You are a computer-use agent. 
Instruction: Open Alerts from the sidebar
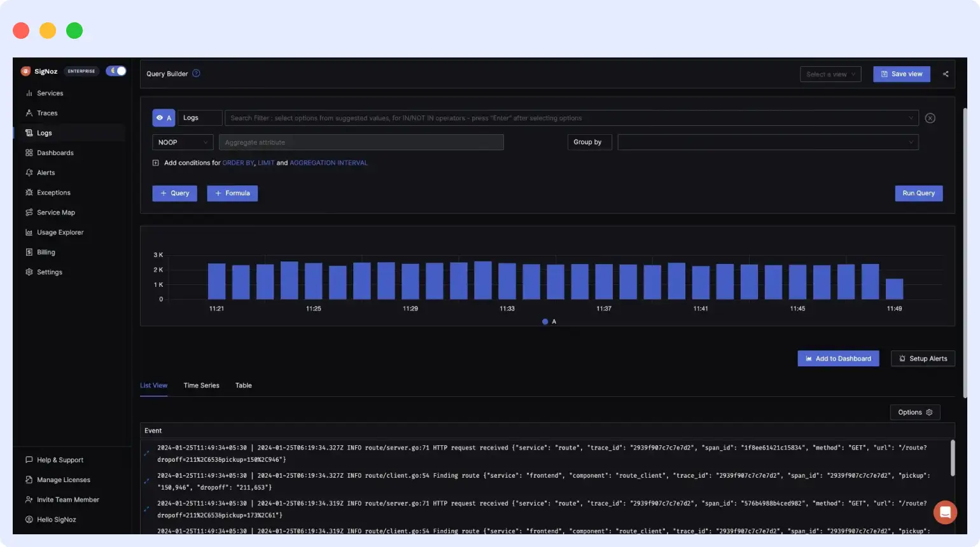tap(46, 173)
